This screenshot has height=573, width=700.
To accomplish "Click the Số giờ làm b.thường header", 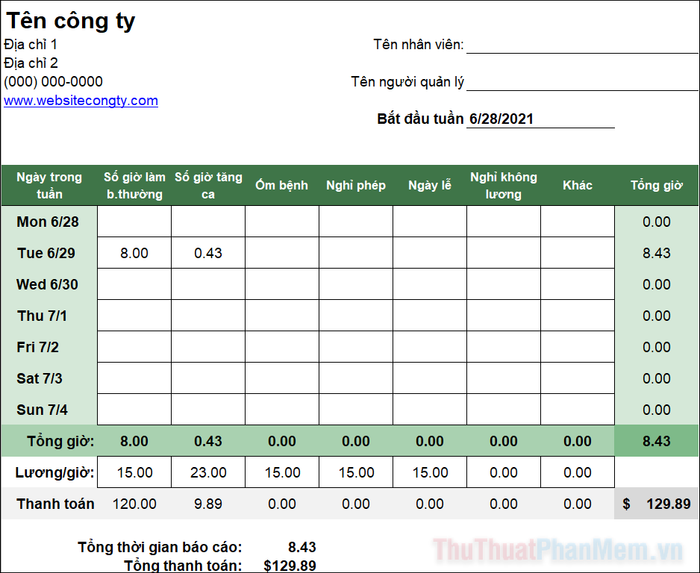I will coord(134,185).
